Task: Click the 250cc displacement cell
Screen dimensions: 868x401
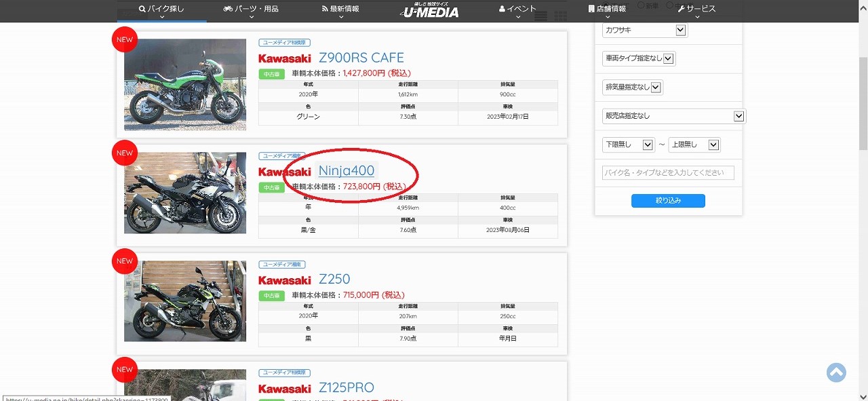Action: click(x=508, y=316)
